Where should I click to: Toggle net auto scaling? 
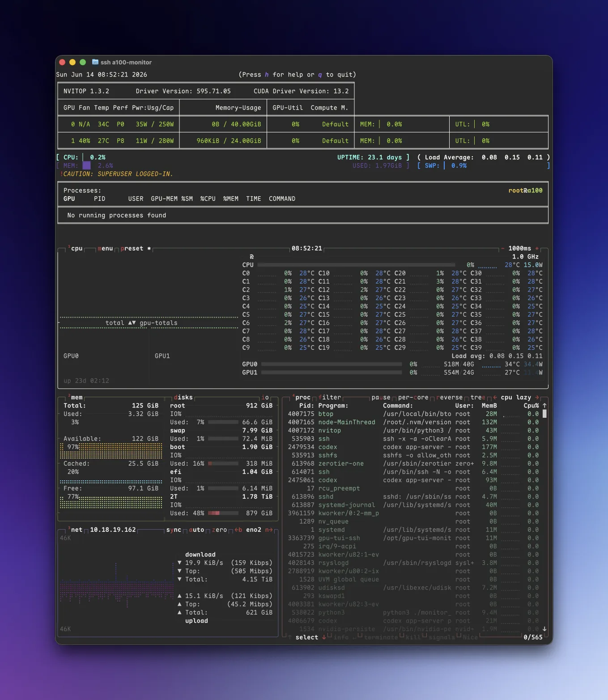196,530
